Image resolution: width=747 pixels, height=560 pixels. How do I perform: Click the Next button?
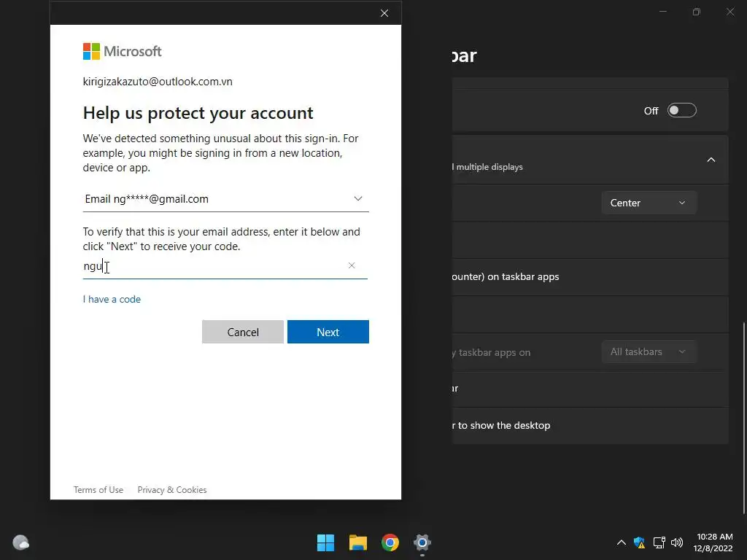[x=328, y=332]
